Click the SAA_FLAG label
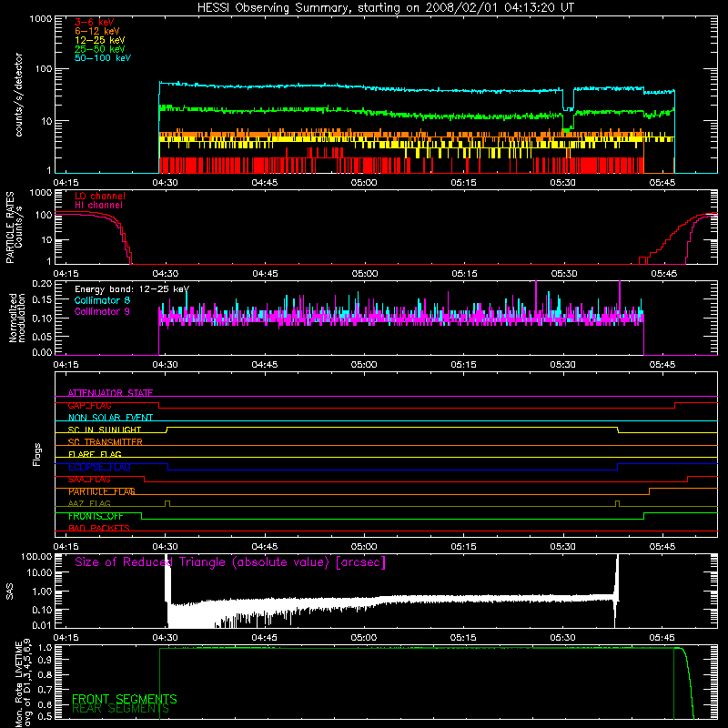This screenshot has width=728, height=728. click(x=89, y=480)
